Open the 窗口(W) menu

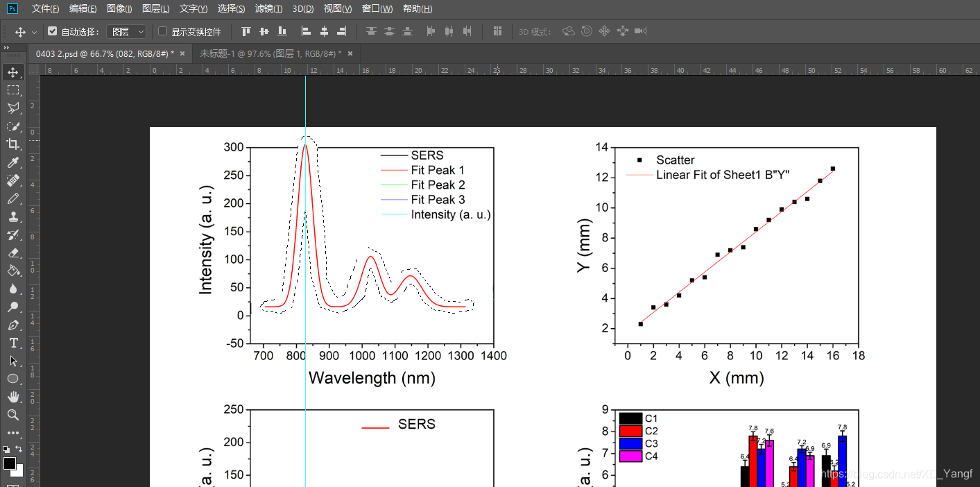click(377, 8)
